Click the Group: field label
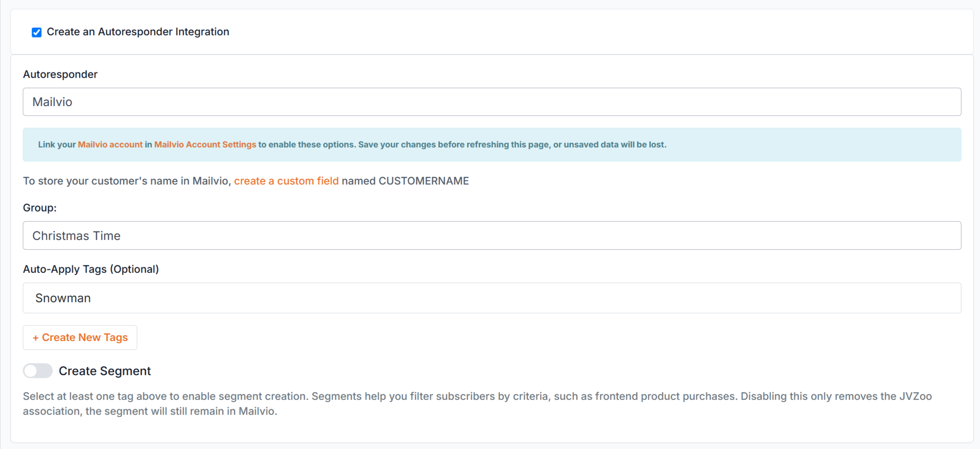The image size is (980, 449). pos(40,208)
